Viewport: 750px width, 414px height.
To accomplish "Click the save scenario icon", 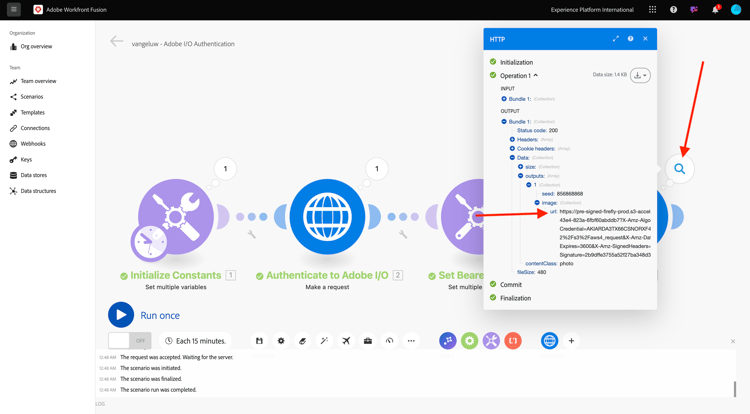I will 259,341.
